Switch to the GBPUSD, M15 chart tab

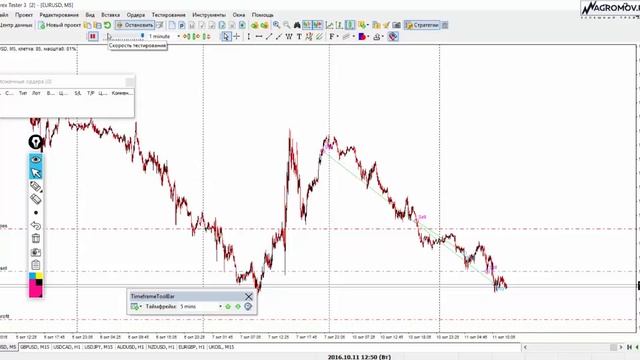coord(35,347)
